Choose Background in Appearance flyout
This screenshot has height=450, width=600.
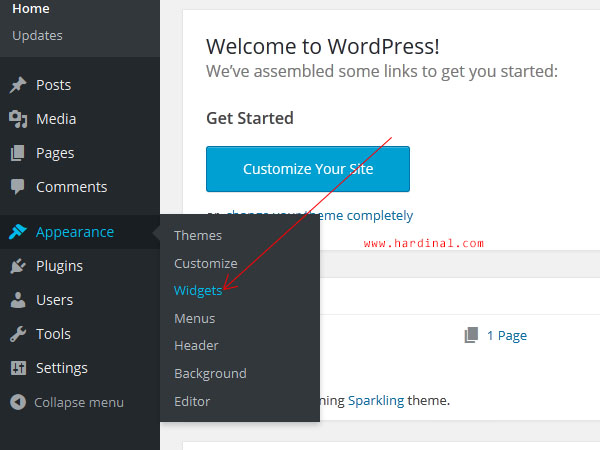[210, 373]
